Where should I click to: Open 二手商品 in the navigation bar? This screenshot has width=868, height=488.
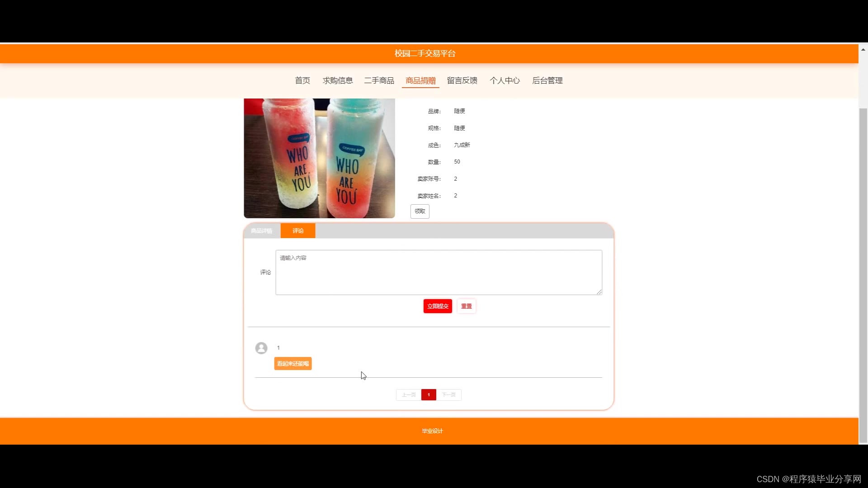[x=379, y=80]
